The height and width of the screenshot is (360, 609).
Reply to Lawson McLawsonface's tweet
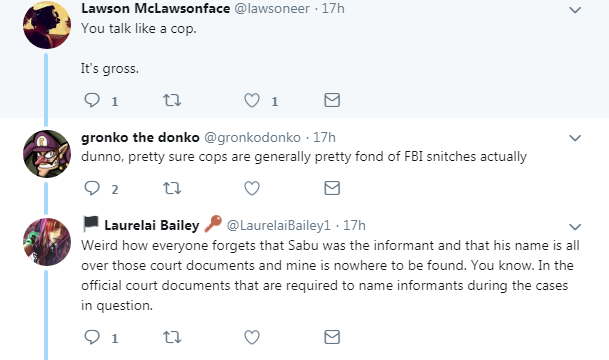coord(92,100)
